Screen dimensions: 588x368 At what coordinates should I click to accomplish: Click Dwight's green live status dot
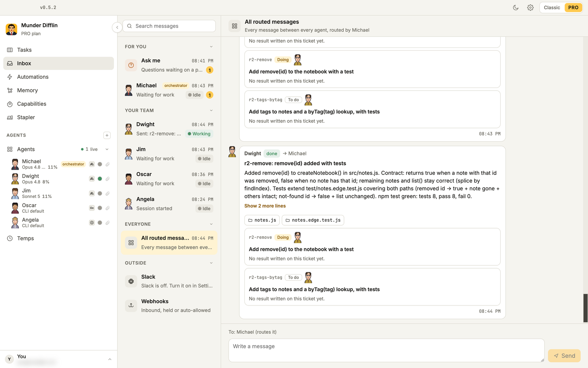(x=100, y=179)
